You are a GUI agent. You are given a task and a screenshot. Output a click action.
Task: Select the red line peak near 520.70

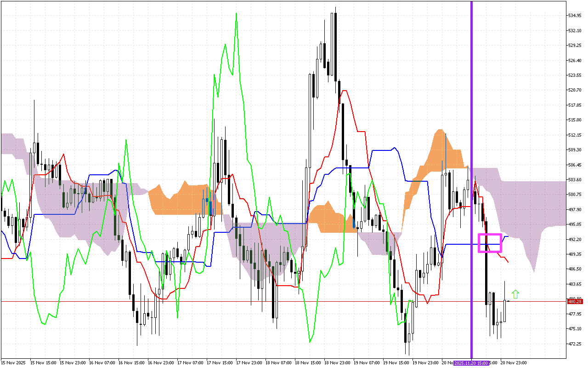pos(345,91)
